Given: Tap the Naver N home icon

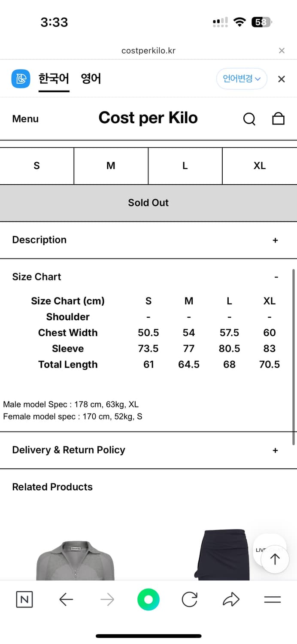Looking at the screenshot, I should coord(24,599).
